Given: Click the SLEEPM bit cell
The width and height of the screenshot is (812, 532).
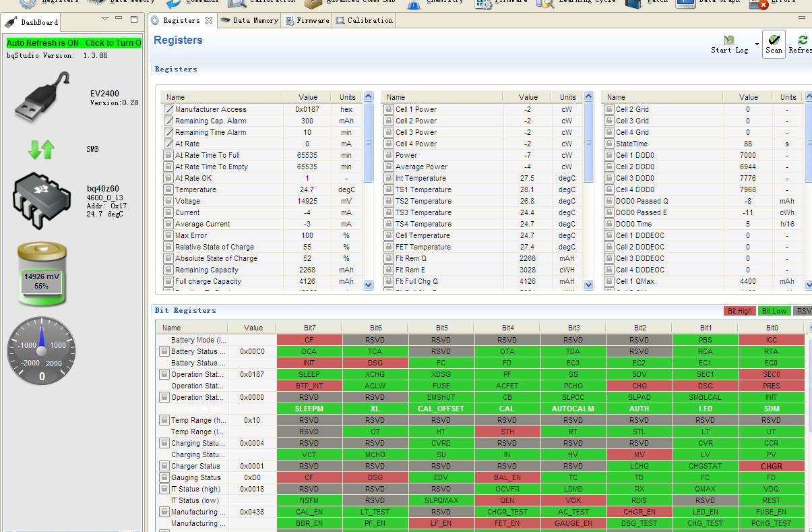Looking at the screenshot, I should pyautogui.click(x=309, y=409).
